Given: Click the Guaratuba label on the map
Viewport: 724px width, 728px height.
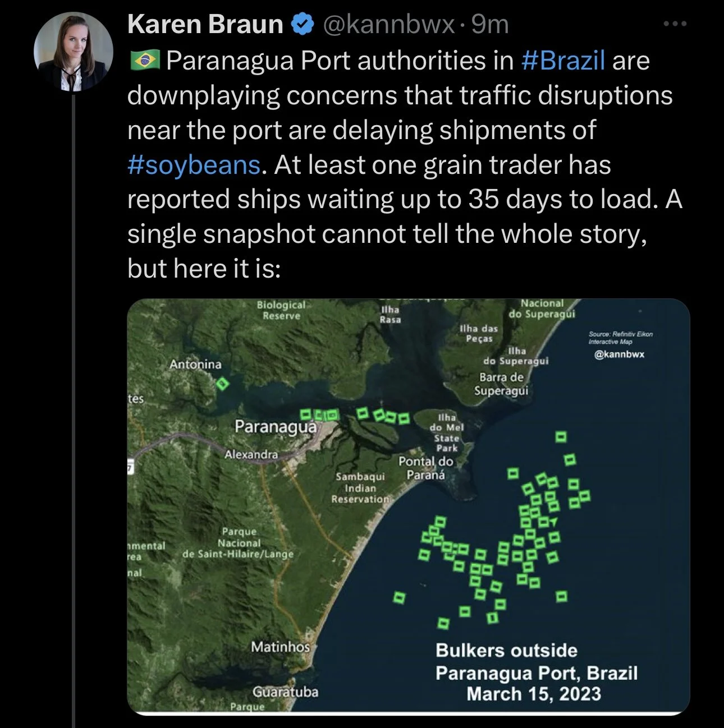Looking at the screenshot, I should 285,692.
